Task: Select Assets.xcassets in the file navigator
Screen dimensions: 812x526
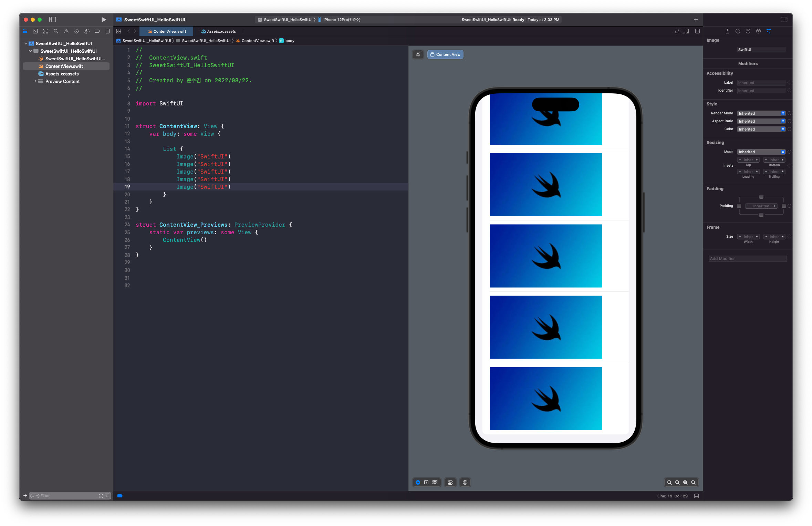Action: coord(62,74)
